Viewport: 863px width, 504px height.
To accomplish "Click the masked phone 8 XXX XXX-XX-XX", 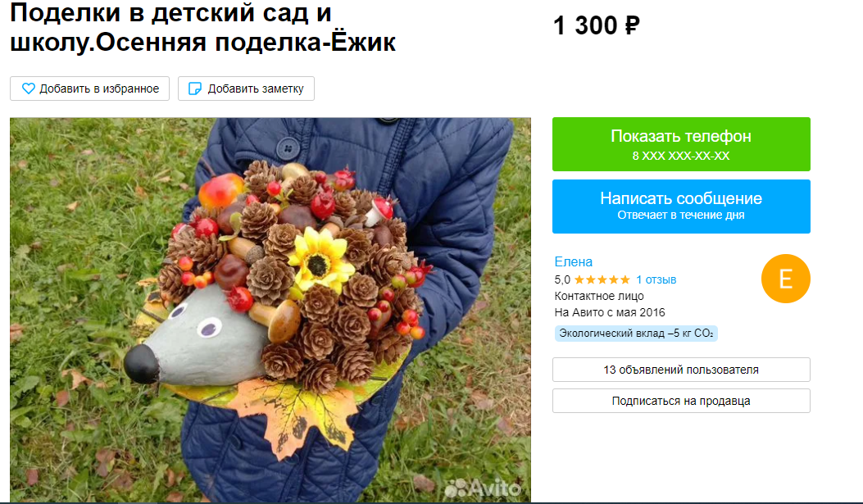I will pyautogui.click(x=681, y=156).
